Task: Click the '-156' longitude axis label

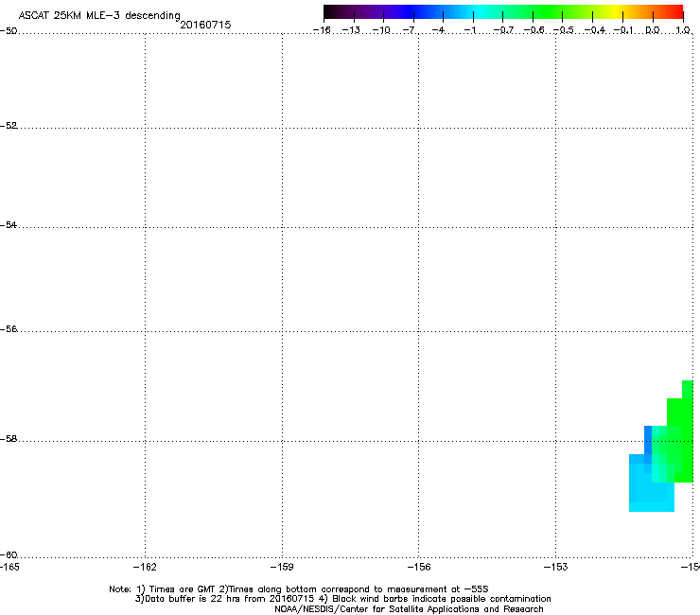Action: point(419,567)
